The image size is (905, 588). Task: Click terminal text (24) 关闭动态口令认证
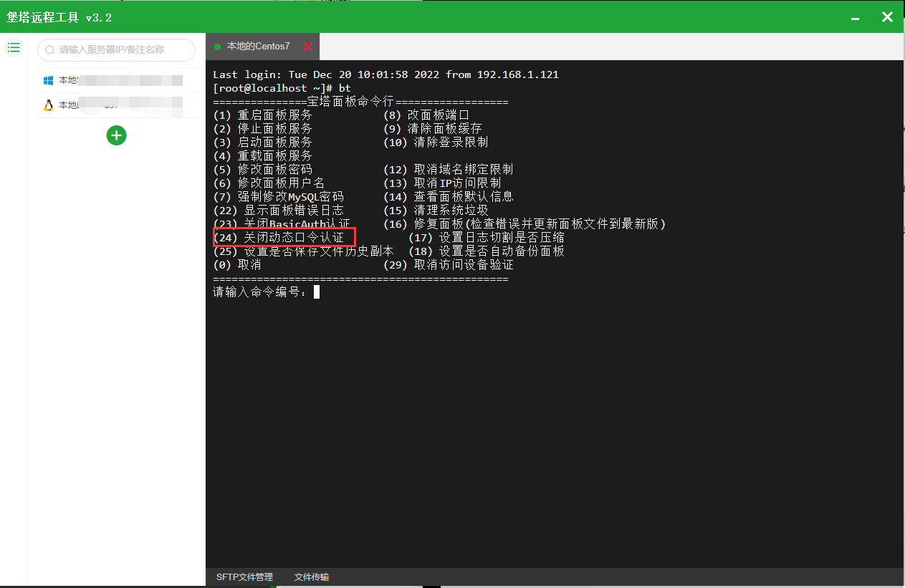coord(279,237)
